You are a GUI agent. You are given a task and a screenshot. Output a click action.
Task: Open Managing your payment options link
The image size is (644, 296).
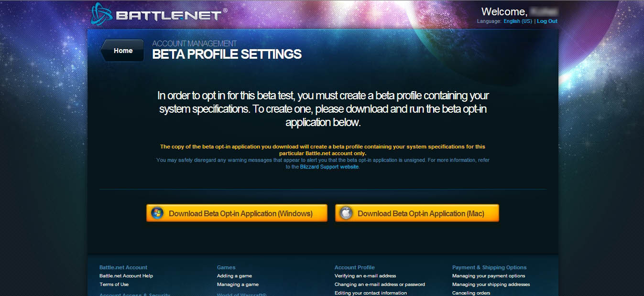pyautogui.click(x=489, y=276)
